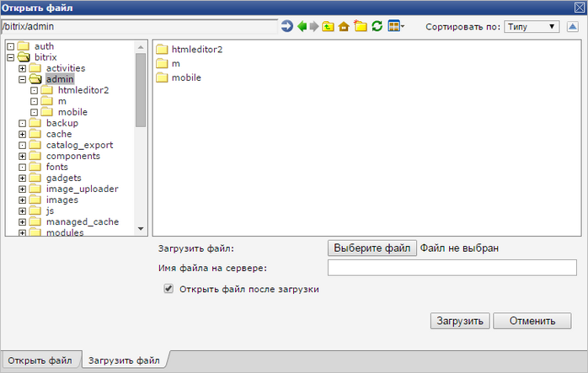This screenshot has height=373, width=588.
Task: Focus the 'Имя файла на сервере' input field
Action: point(452,268)
